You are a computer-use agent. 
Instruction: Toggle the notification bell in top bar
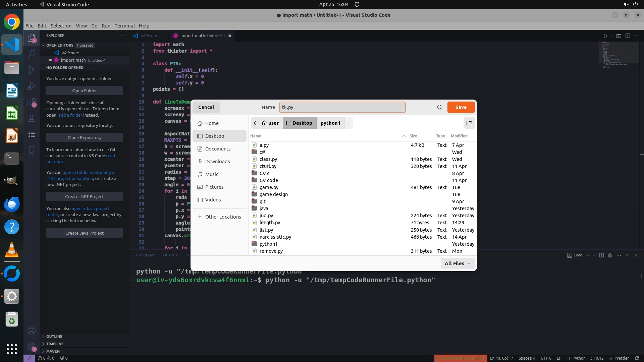click(x=357, y=4)
